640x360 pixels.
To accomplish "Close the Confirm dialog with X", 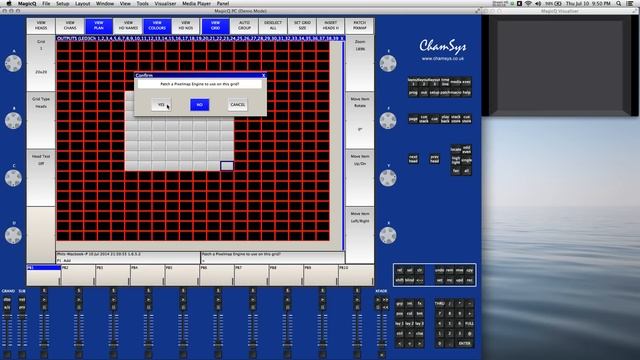I will [263, 75].
